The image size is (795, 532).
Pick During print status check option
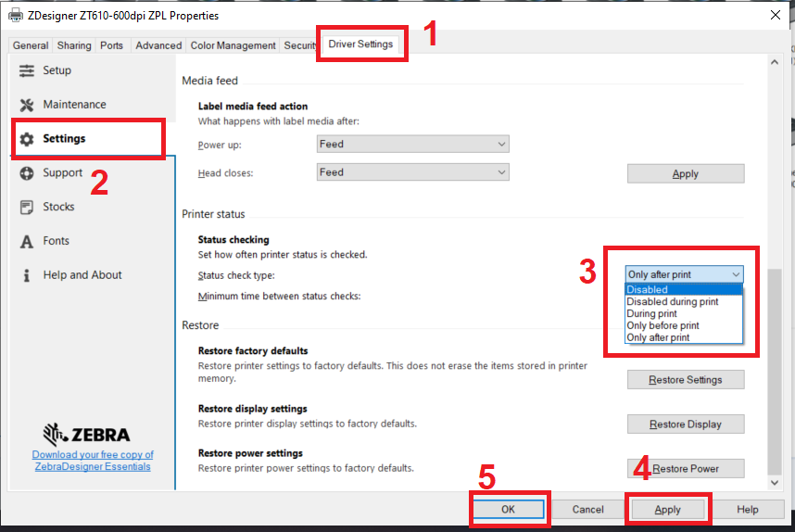(650, 314)
